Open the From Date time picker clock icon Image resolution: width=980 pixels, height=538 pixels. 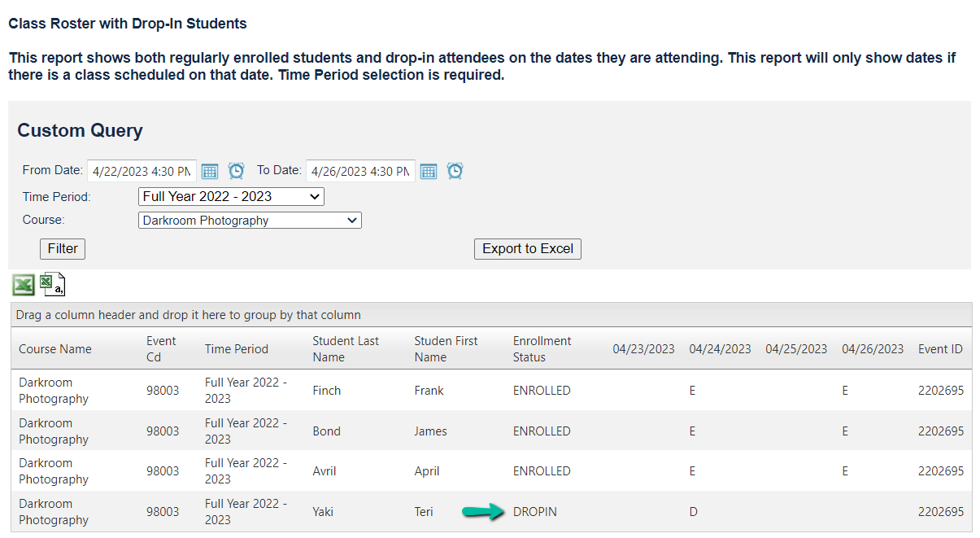point(236,171)
